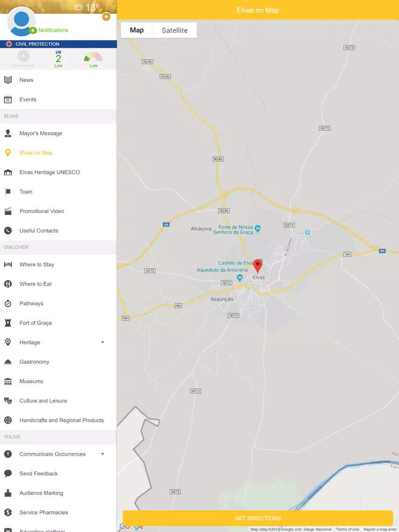This screenshot has height=532, width=399.
Task: Expand Communicate Occurrences dropdown arrow
Action: click(103, 454)
